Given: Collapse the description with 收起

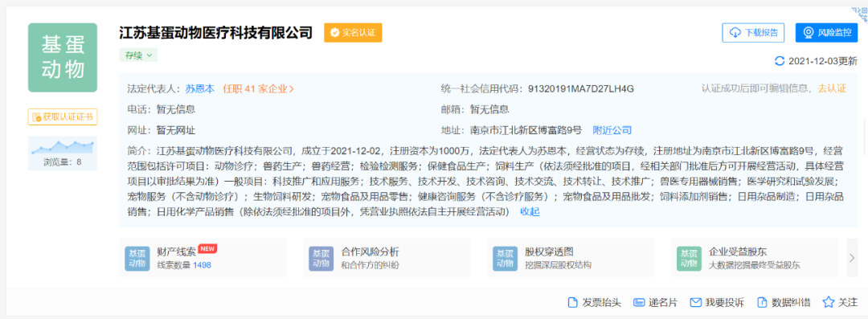Looking at the screenshot, I should click(x=530, y=211).
